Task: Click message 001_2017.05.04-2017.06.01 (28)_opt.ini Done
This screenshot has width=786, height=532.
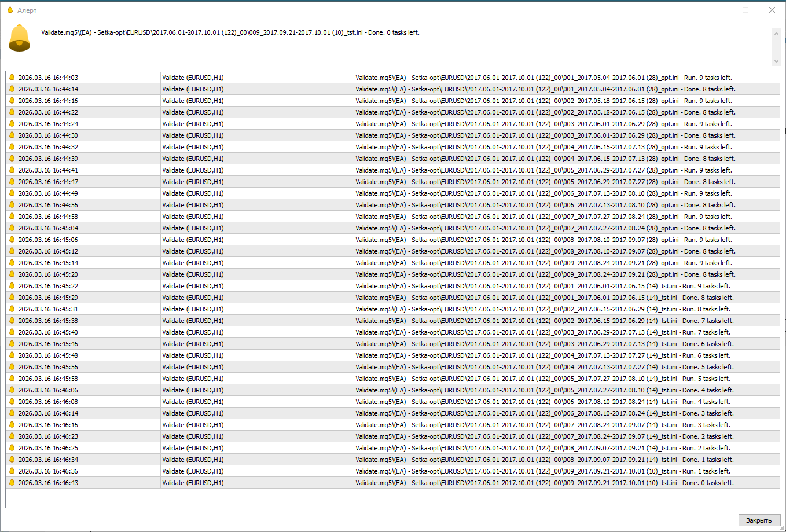Action: (x=545, y=89)
